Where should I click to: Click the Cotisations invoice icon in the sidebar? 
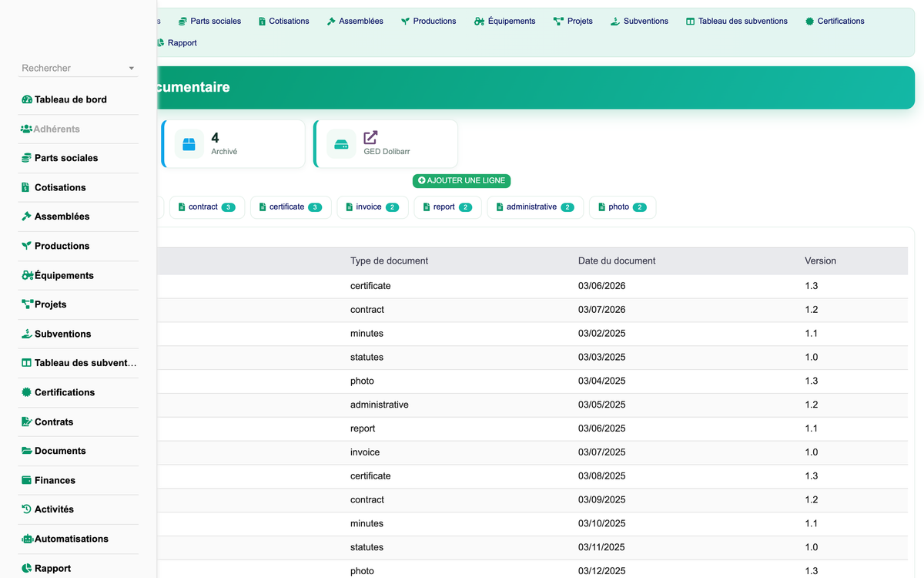[26, 187]
